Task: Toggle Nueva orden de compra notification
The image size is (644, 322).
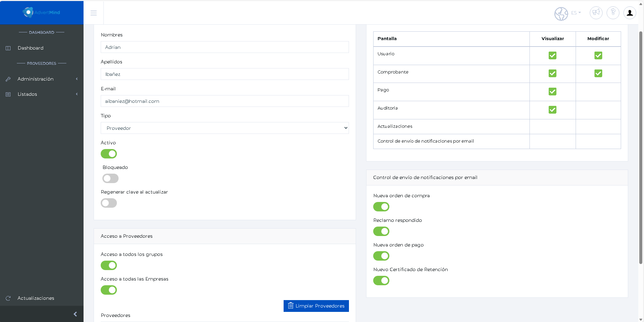Action: 381,207
